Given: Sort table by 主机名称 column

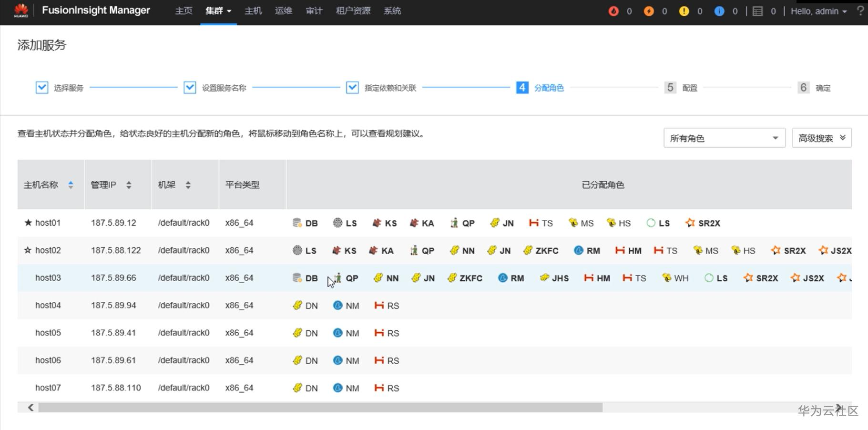Looking at the screenshot, I should point(71,185).
